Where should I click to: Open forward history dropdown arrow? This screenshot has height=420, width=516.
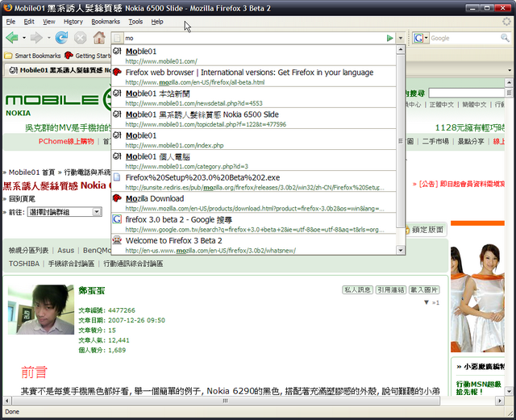48,38
